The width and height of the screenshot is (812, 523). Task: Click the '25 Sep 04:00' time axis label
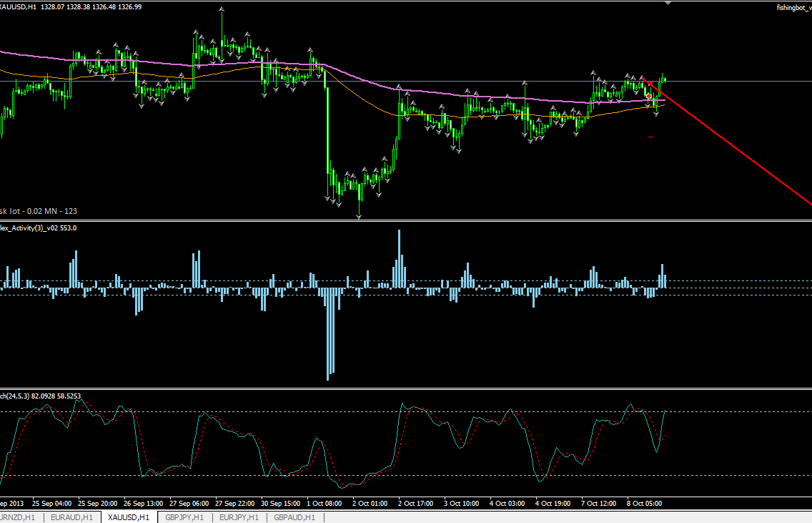51,503
